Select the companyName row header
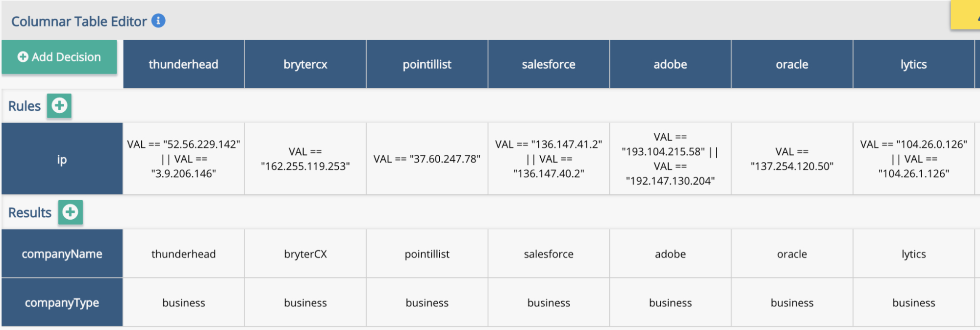 (62, 254)
